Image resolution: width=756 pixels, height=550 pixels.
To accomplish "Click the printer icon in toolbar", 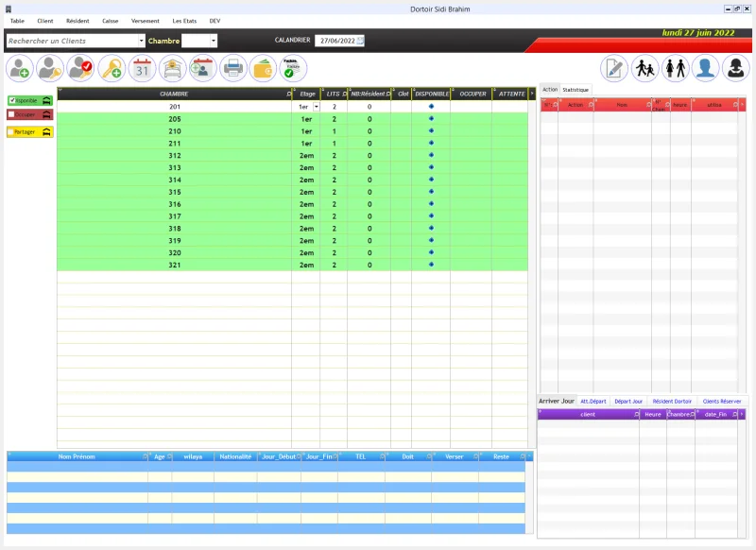I will click(x=232, y=68).
